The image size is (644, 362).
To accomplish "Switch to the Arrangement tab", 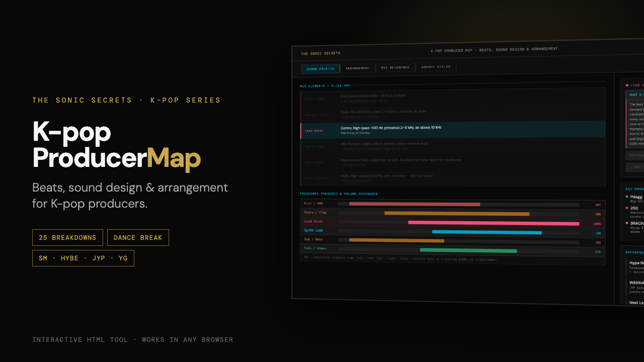I will pyautogui.click(x=358, y=68).
